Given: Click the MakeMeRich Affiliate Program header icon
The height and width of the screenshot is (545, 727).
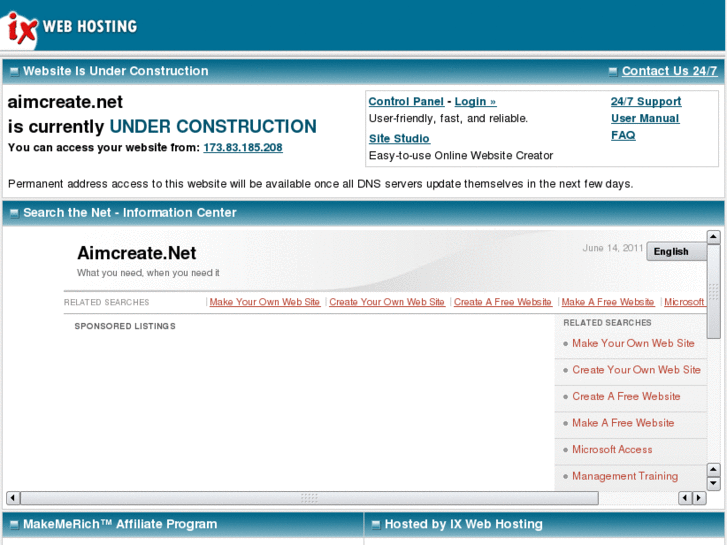Looking at the screenshot, I should [x=14, y=525].
